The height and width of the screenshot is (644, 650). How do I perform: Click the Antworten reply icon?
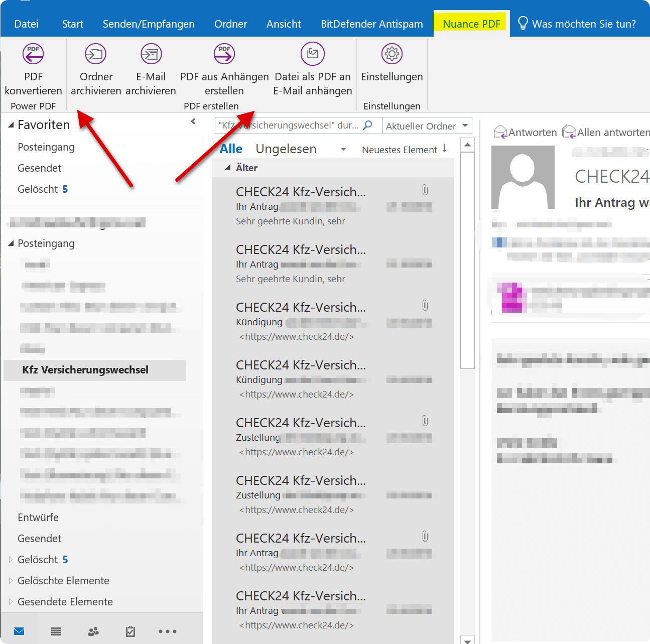coord(500,132)
